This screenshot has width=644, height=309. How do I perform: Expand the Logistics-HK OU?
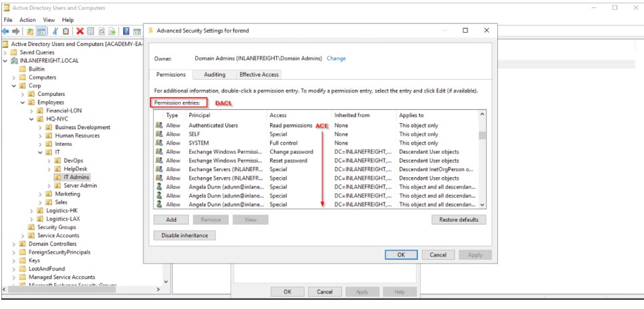(x=31, y=210)
